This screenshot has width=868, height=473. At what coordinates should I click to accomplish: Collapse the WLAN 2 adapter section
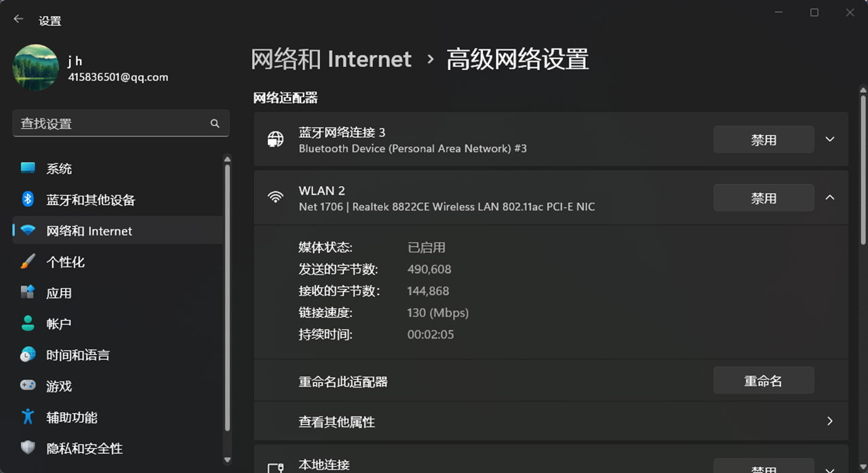click(x=830, y=197)
